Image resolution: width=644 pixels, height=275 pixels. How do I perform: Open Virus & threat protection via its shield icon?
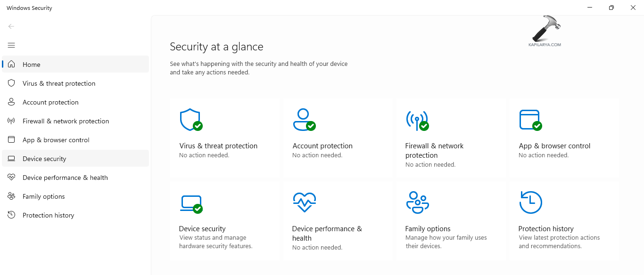pyautogui.click(x=190, y=119)
